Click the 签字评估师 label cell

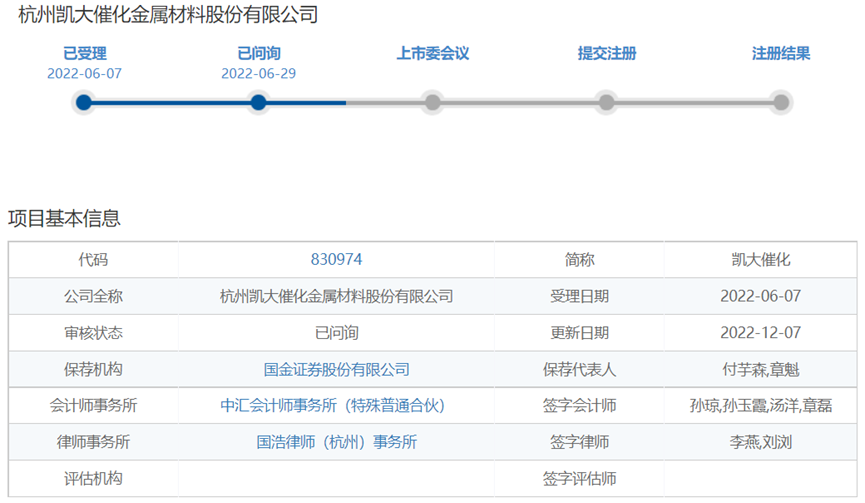pyautogui.click(x=579, y=478)
